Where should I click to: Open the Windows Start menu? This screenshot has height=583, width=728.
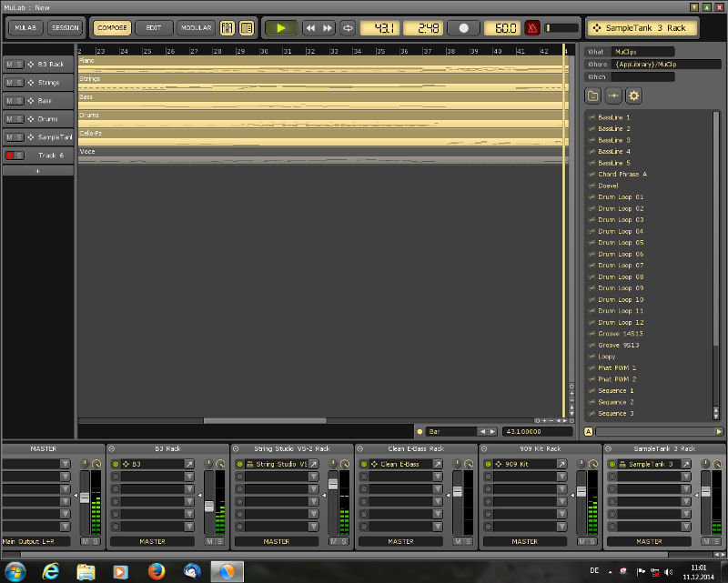[15, 571]
